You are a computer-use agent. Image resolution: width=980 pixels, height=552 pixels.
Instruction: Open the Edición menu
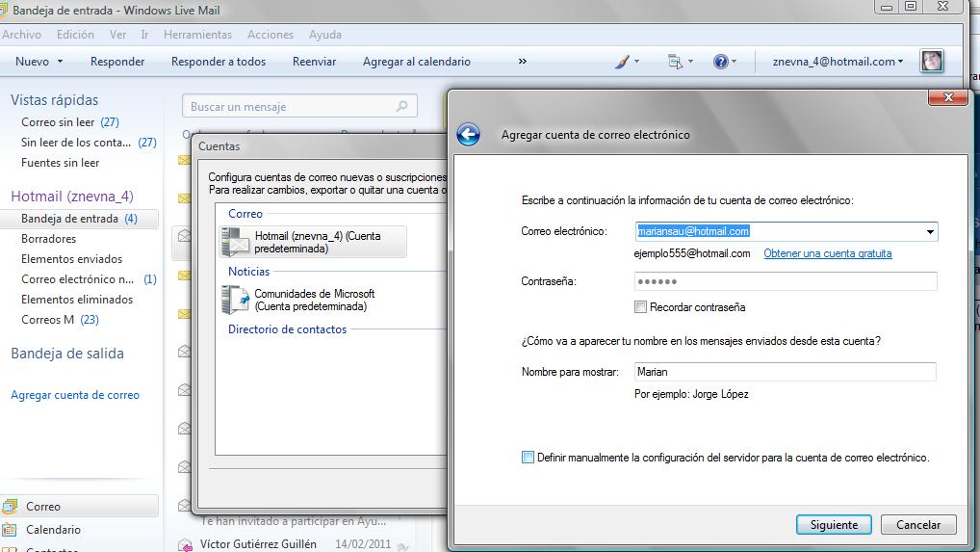pyautogui.click(x=75, y=35)
